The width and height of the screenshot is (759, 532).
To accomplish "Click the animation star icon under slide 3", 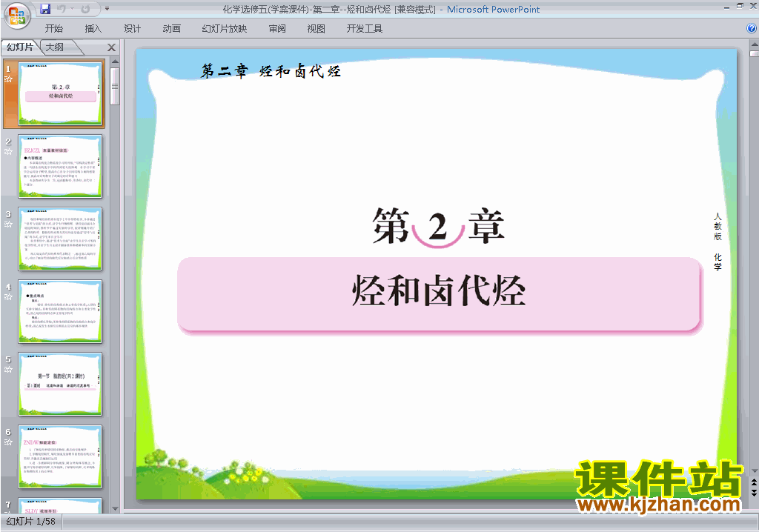I will point(8,224).
